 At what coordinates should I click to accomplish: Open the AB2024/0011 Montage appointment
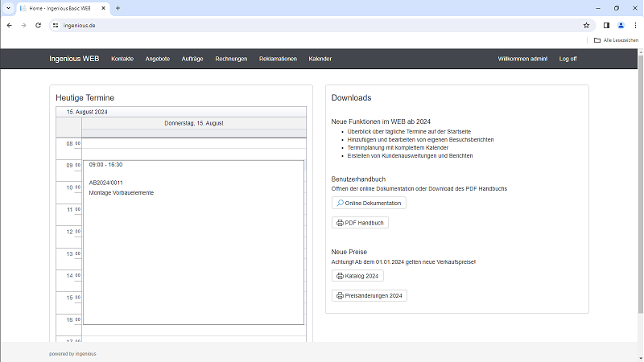(x=193, y=242)
